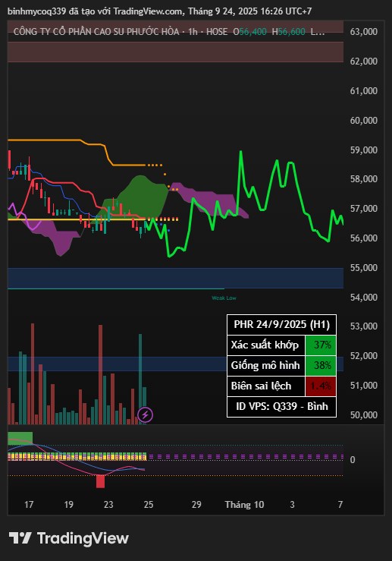Click the '25' date on time axis
Viewport: 392px width, 561px height.
[x=149, y=505]
